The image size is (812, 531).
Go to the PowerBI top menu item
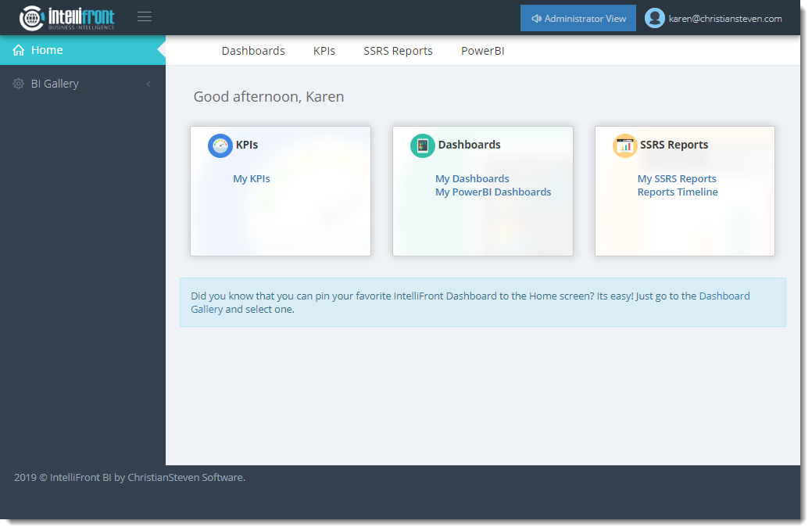click(x=482, y=51)
